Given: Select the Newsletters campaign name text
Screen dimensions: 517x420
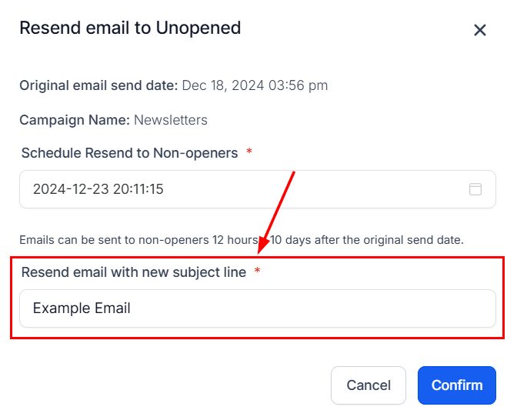Looking at the screenshot, I should click(171, 120).
